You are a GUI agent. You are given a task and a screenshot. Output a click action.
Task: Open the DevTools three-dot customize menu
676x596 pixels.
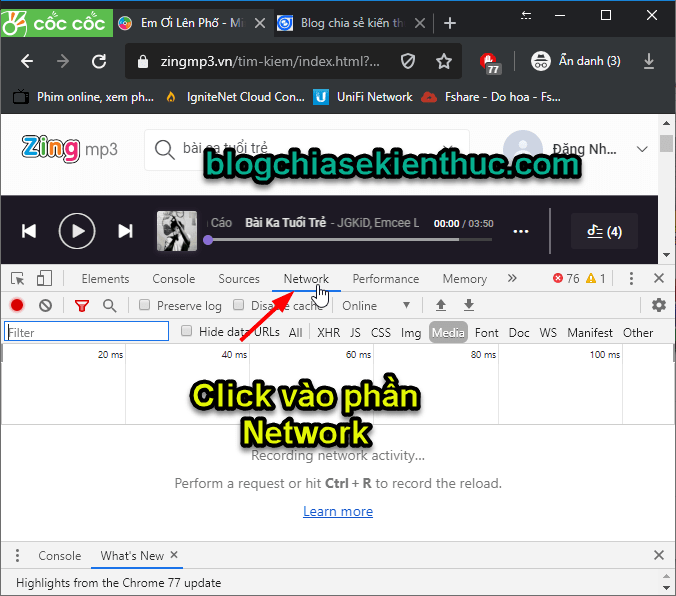tap(631, 279)
